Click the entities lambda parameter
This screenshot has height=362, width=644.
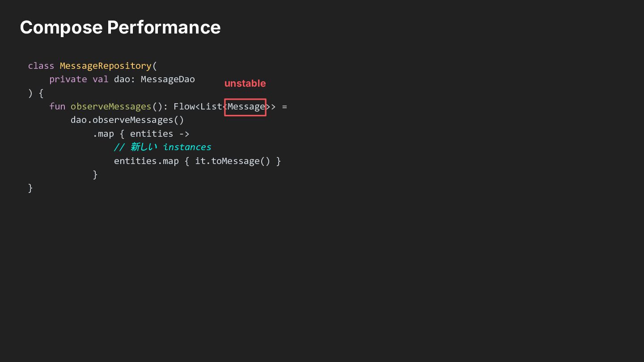pos(152,134)
